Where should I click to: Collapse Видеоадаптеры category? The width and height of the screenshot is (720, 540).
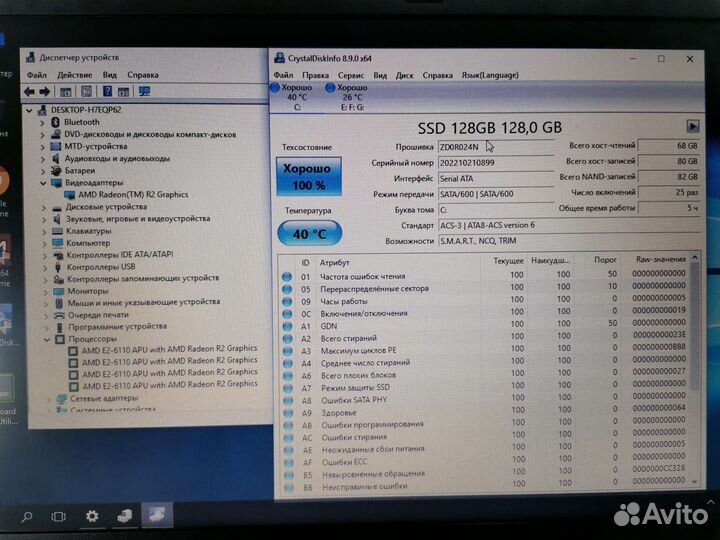(x=43, y=183)
